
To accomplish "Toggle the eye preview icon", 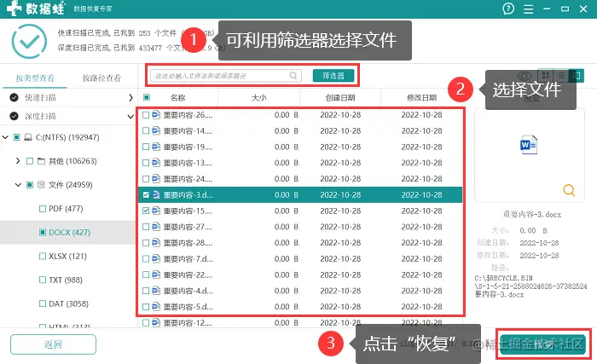I will click(525, 76).
